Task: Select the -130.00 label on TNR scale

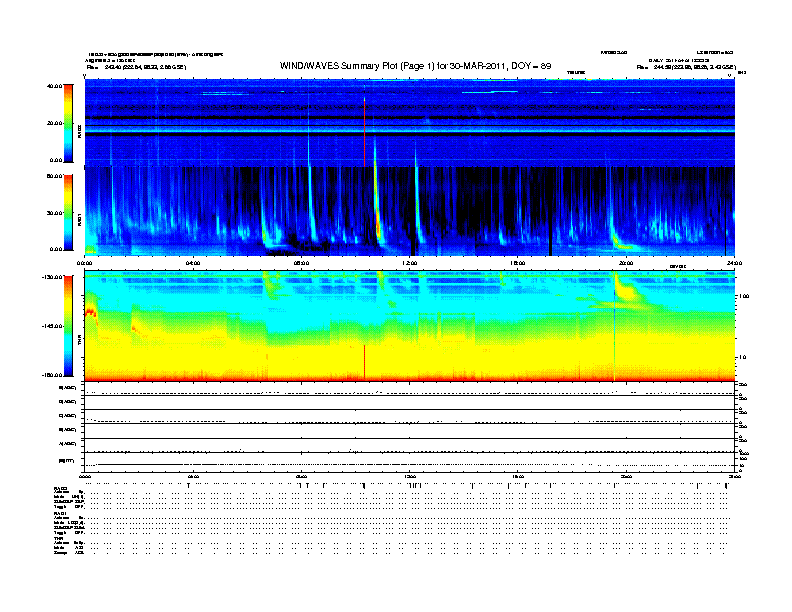Action: pos(52,277)
